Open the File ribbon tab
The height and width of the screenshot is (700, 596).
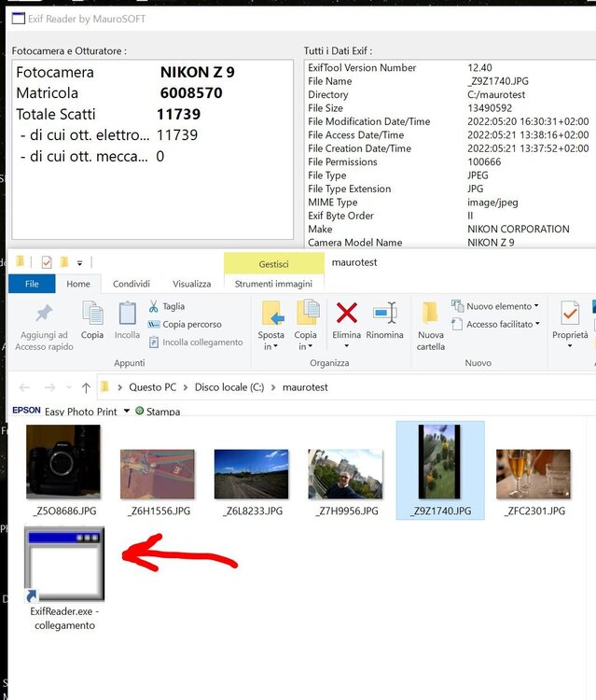tap(32, 284)
